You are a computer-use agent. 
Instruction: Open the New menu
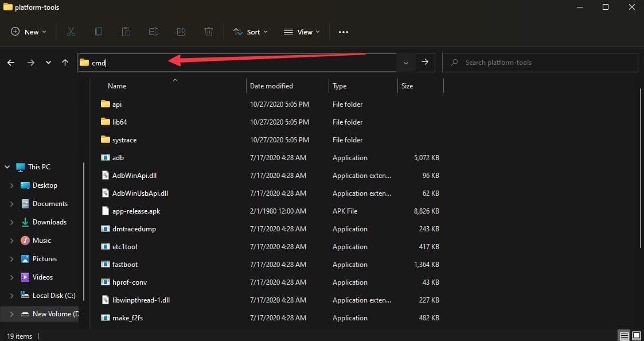point(28,32)
